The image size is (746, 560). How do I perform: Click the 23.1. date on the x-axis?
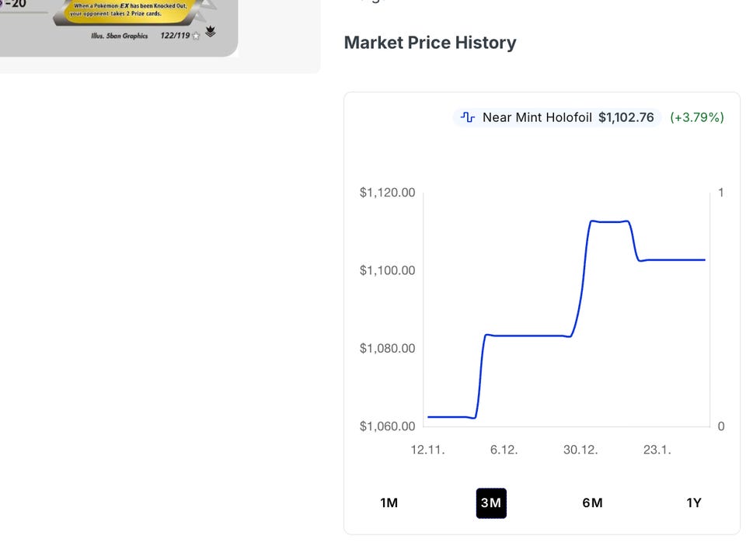(657, 450)
